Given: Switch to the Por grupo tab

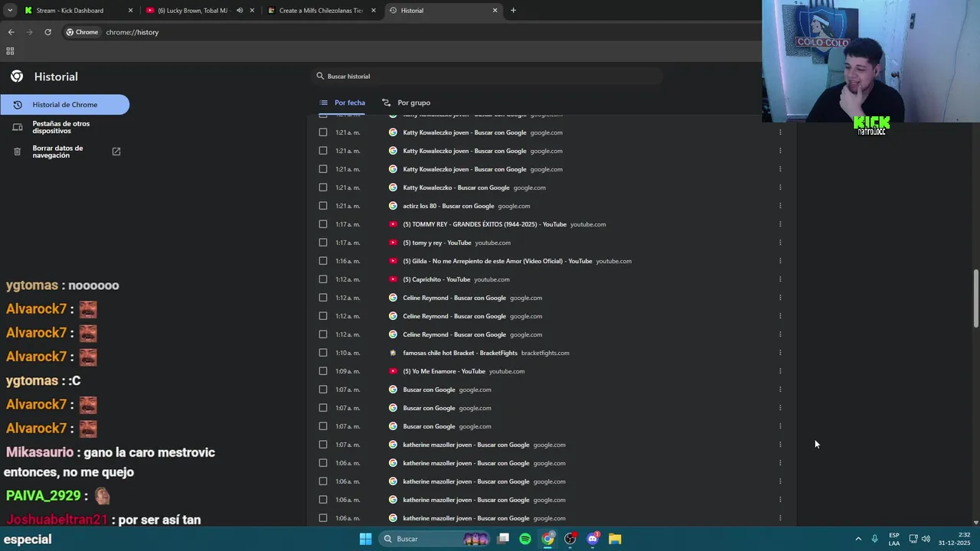Looking at the screenshot, I should [x=406, y=103].
